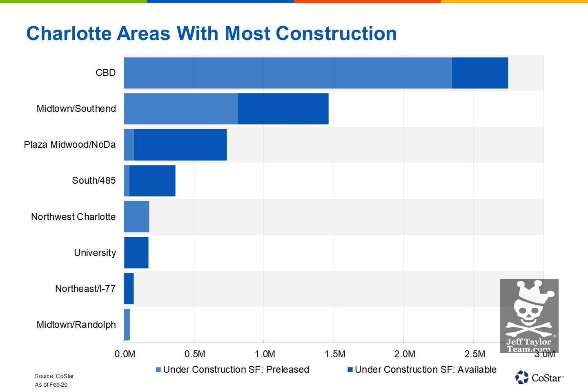Image resolution: width=588 pixels, height=392 pixels.
Task: Click the 'Under Construction SF: Available' legend label
Action: point(425,370)
